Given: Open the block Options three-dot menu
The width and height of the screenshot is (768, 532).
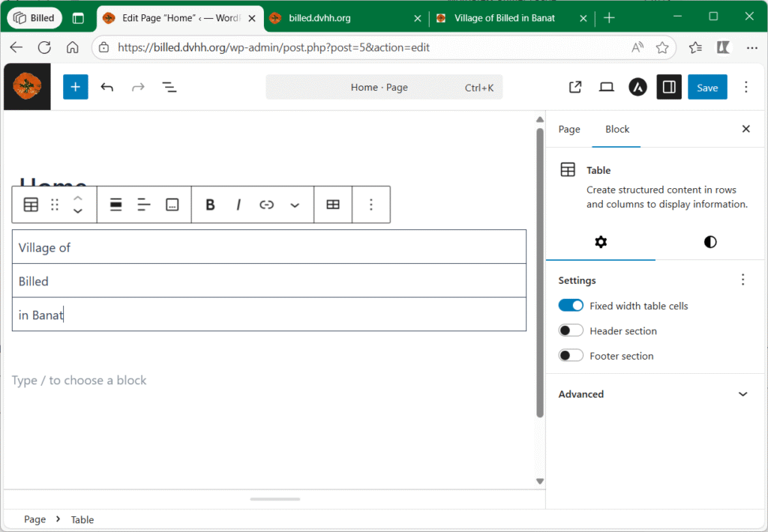Looking at the screenshot, I should point(371,205).
